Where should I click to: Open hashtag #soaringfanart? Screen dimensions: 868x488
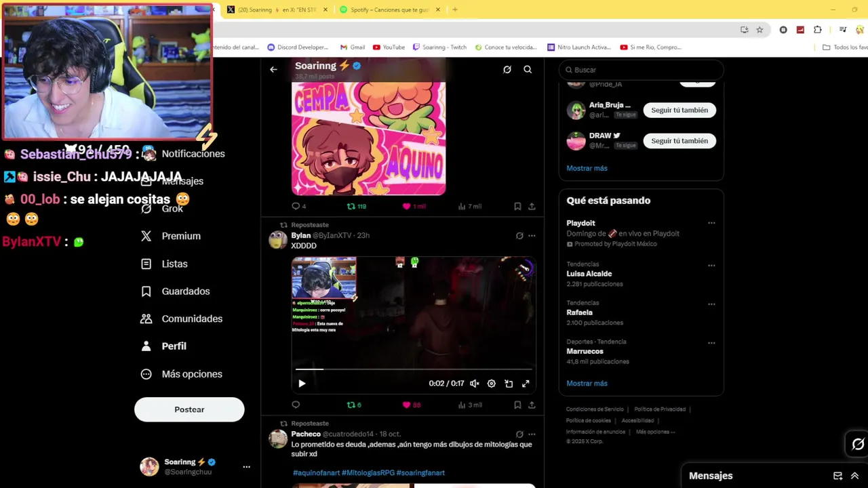point(420,472)
